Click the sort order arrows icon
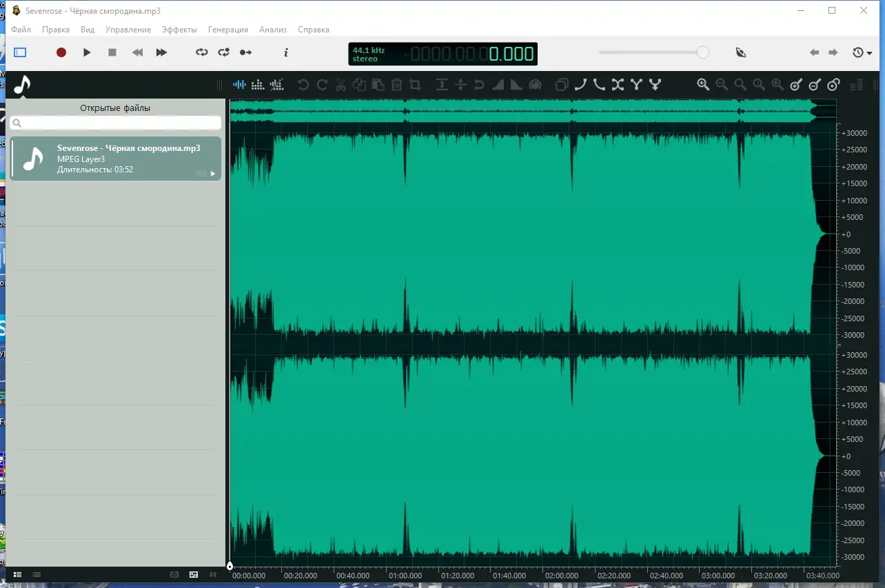Image resolution: width=885 pixels, height=588 pixels. (213, 574)
